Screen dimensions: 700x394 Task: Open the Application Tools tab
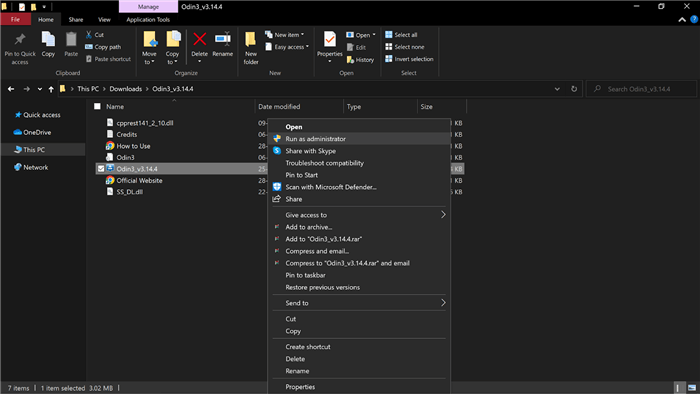point(148,20)
